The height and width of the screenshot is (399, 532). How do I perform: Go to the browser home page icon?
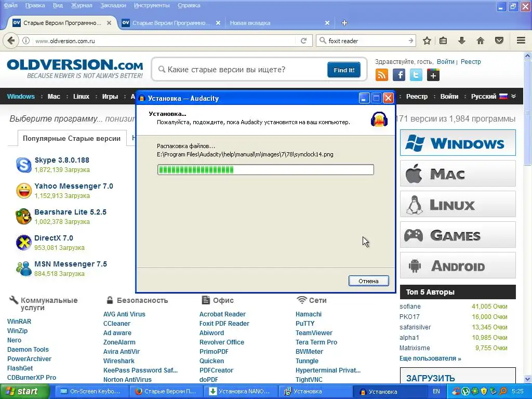(481, 41)
